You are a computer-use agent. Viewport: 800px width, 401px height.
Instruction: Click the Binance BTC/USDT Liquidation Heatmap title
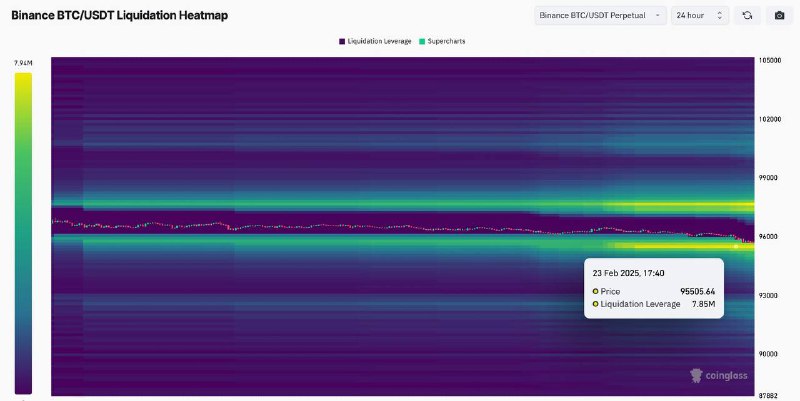119,15
